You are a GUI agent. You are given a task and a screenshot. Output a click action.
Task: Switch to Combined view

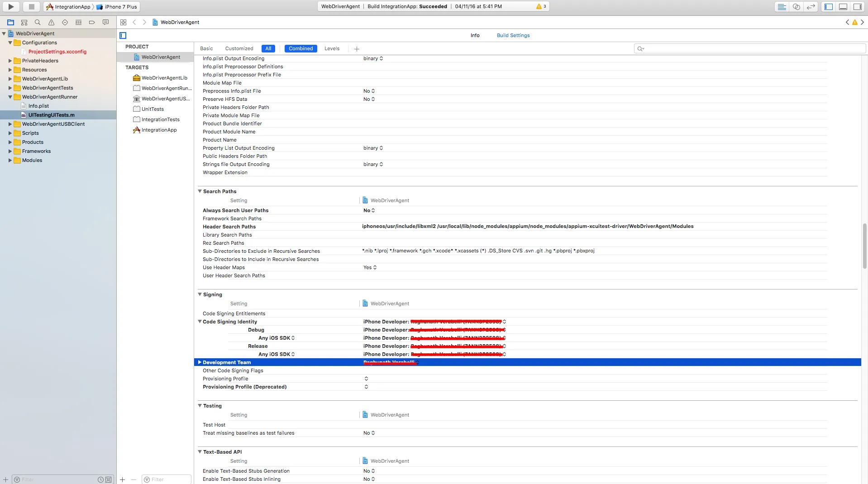click(x=301, y=48)
